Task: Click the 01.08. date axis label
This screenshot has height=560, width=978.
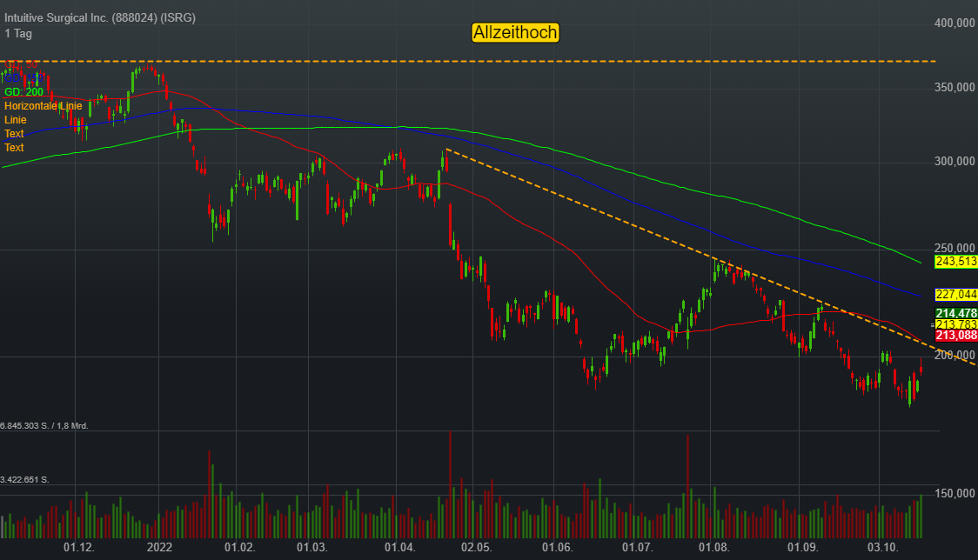Action: (714, 548)
